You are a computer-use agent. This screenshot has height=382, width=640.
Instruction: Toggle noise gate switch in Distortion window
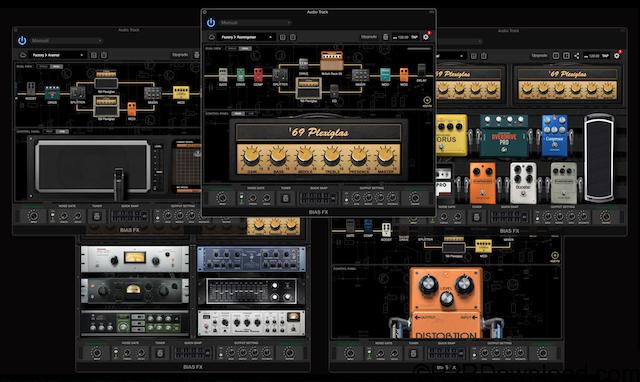369,353
